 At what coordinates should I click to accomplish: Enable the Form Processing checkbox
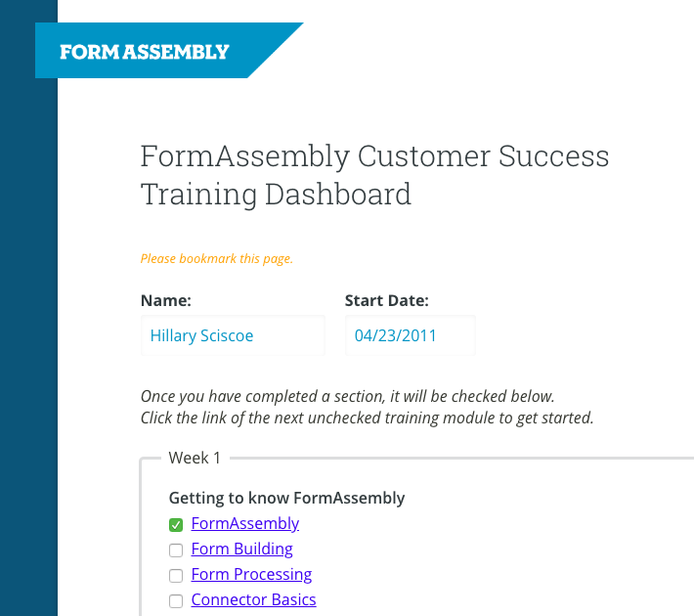[176, 576]
